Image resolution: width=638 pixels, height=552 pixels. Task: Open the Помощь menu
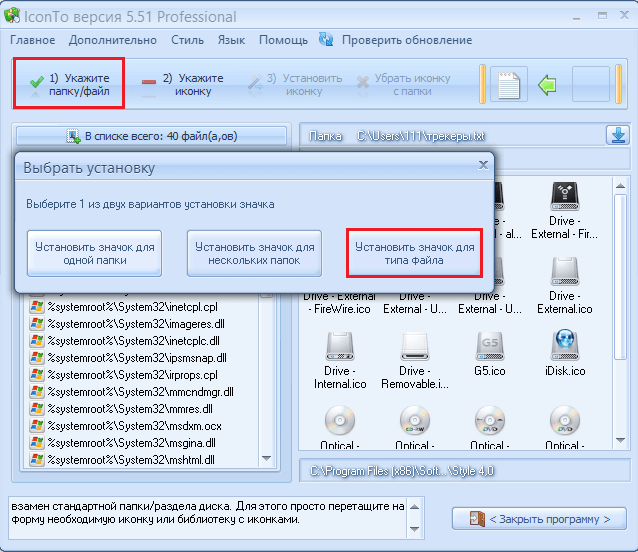283,40
